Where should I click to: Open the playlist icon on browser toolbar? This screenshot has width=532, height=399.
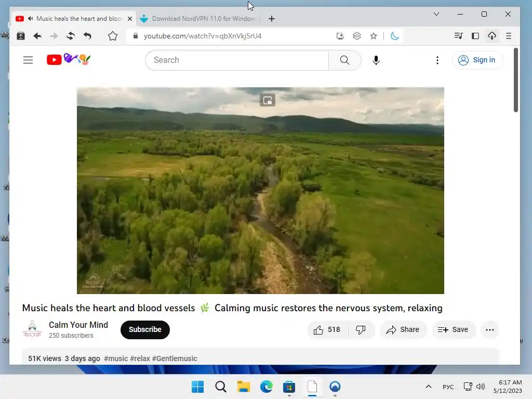coord(458,36)
